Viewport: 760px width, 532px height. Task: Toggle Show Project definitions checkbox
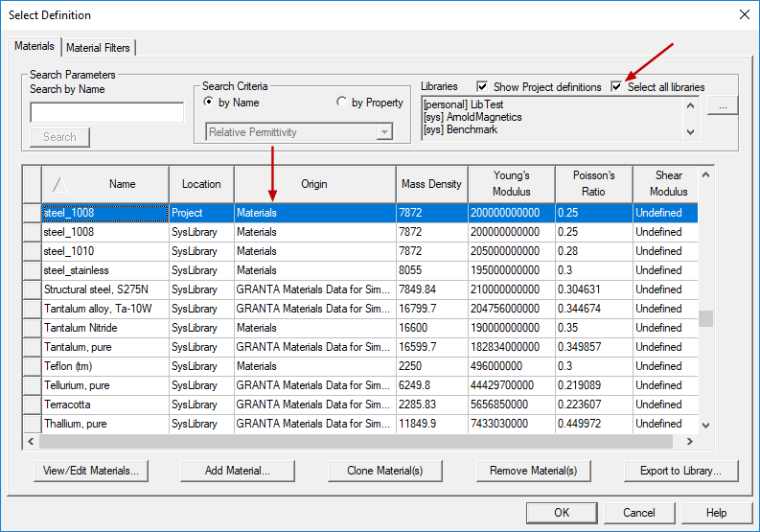[x=482, y=87]
